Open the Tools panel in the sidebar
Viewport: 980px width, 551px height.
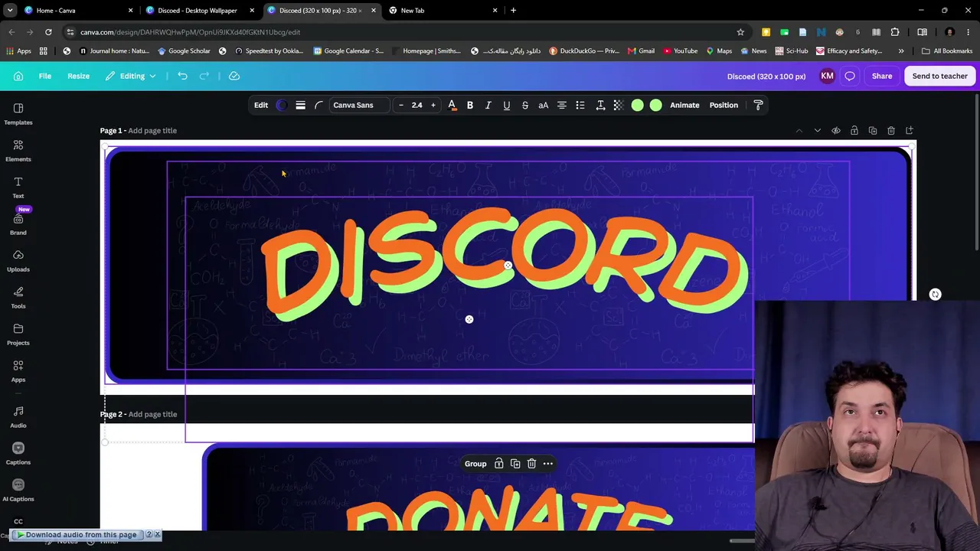coord(18,297)
